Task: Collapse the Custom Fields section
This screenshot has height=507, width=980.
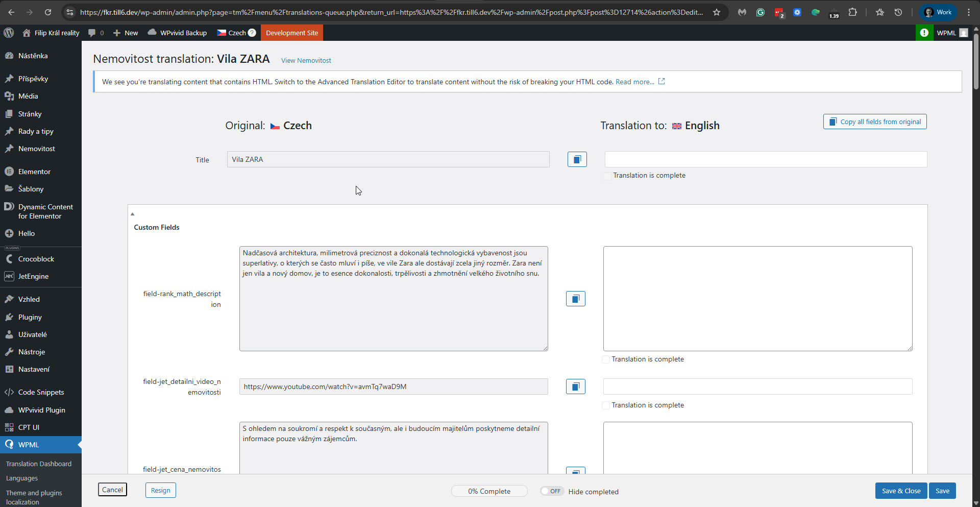Action: coord(132,214)
